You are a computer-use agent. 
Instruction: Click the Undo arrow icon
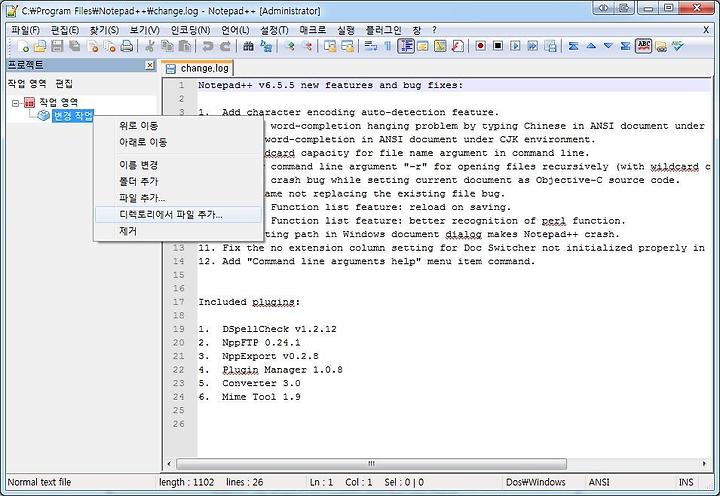[208, 46]
